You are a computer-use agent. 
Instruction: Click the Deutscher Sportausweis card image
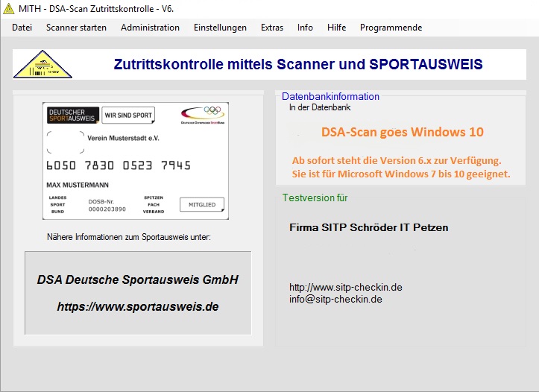point(136,161)
